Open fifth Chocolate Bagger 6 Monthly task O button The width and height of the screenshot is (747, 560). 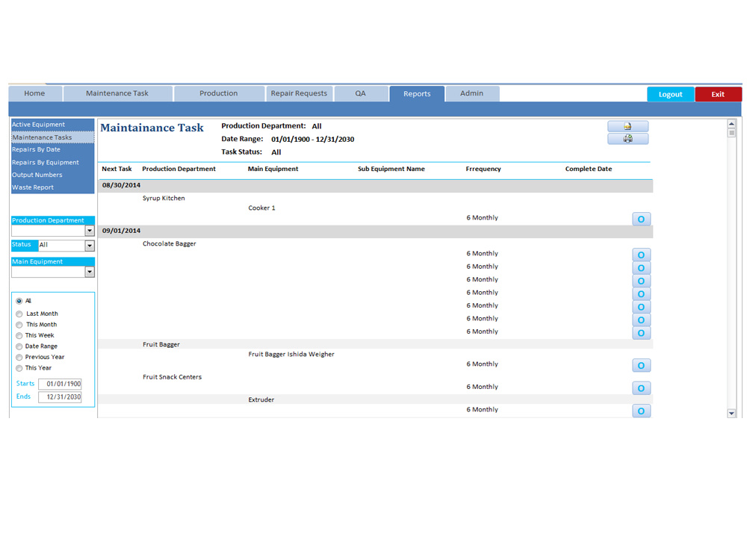[x=641, y=307]
